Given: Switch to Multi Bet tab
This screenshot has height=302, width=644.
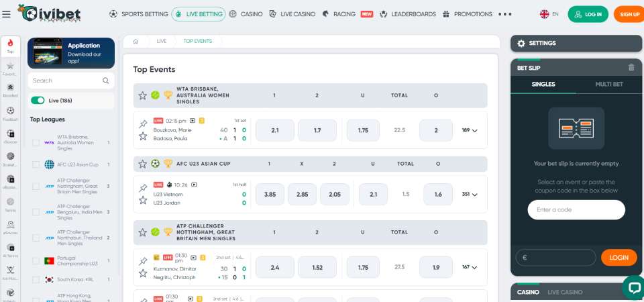Looking at the screenshot, I should [x=608, y=84].
